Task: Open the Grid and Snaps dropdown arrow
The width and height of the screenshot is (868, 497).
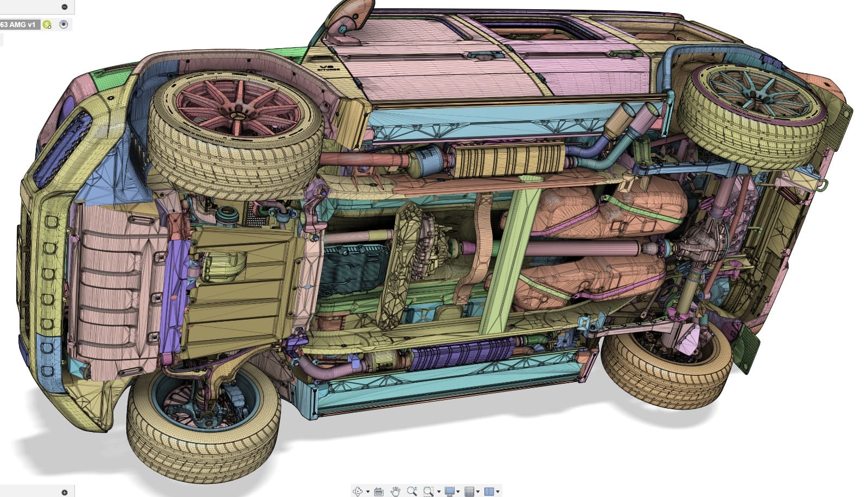Action: pyautogui.click(x=478, y=492)
